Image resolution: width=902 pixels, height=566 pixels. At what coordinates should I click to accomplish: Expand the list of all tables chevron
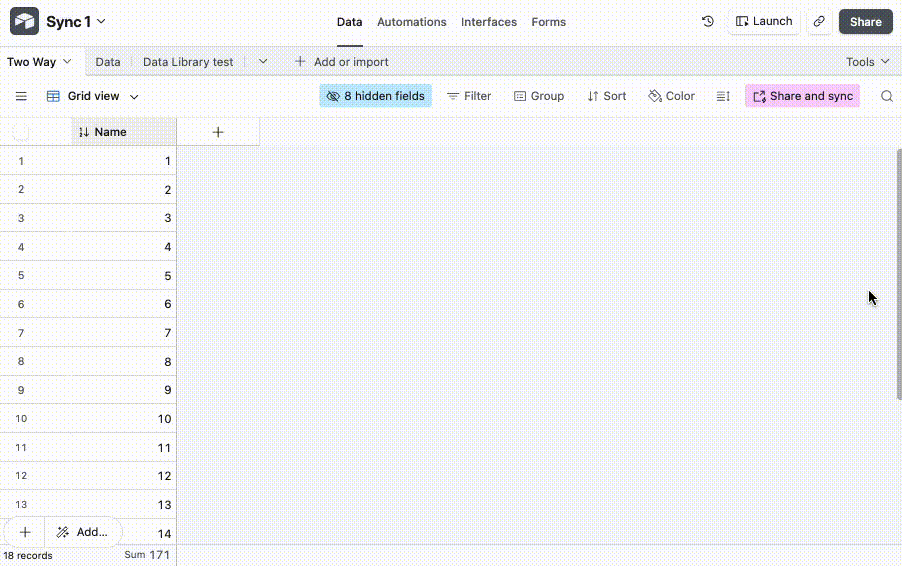click(x=263, y=62)
